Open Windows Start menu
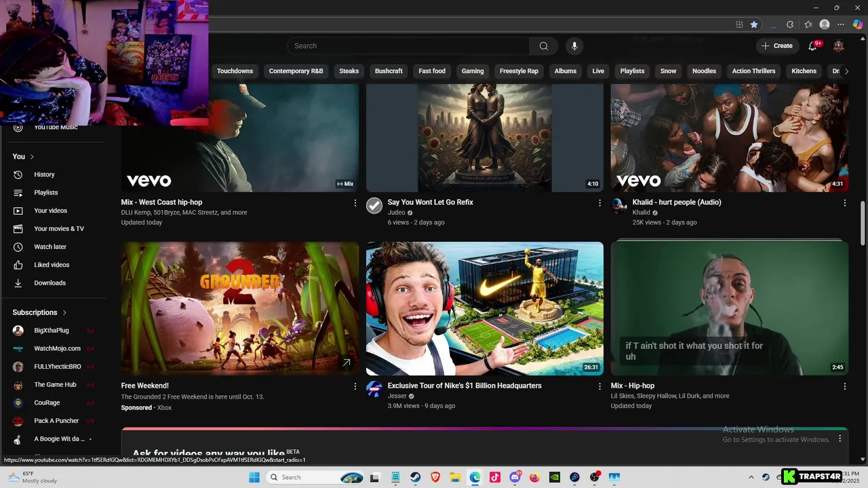Viewport: 868px width, 488px height. 254,477
